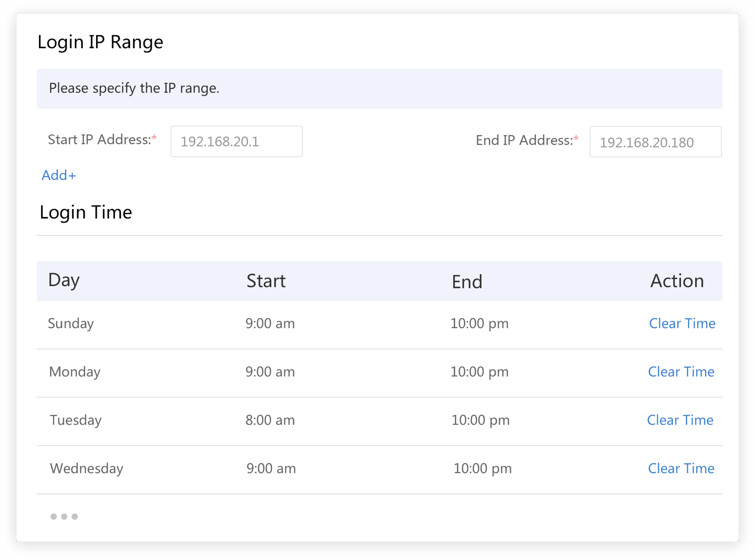Click the Day column header
Viewport: 755px width, 560px height.
64,280
